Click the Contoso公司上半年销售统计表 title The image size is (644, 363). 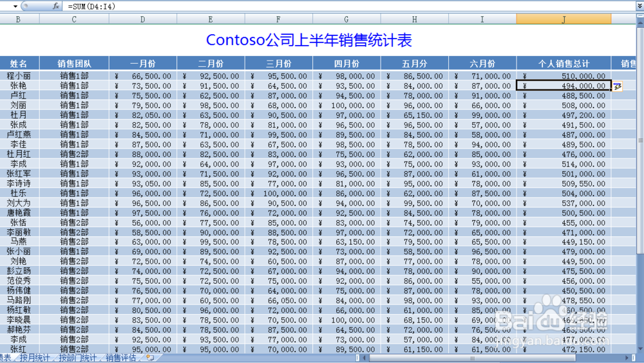point(309,41)
